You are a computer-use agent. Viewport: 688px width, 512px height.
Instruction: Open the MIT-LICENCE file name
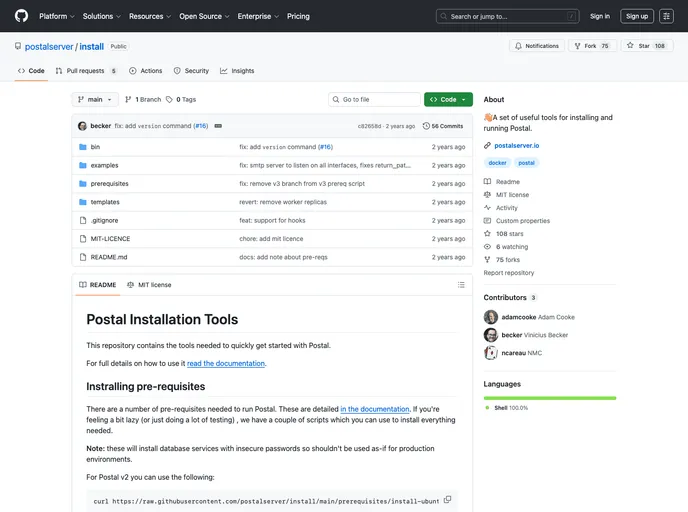[110, 239]
